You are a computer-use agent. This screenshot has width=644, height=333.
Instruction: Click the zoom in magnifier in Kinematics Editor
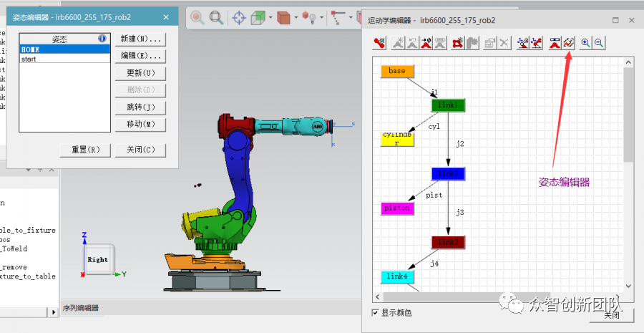click(x=585, y=43)
